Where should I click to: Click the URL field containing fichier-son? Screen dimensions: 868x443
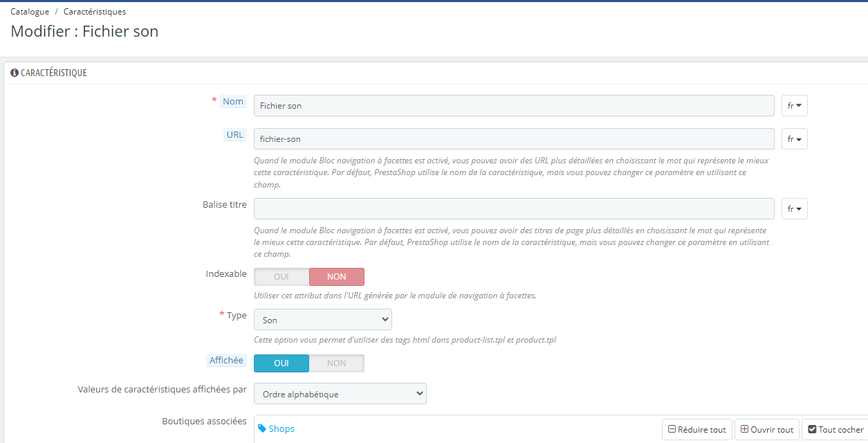click(514, 139)
